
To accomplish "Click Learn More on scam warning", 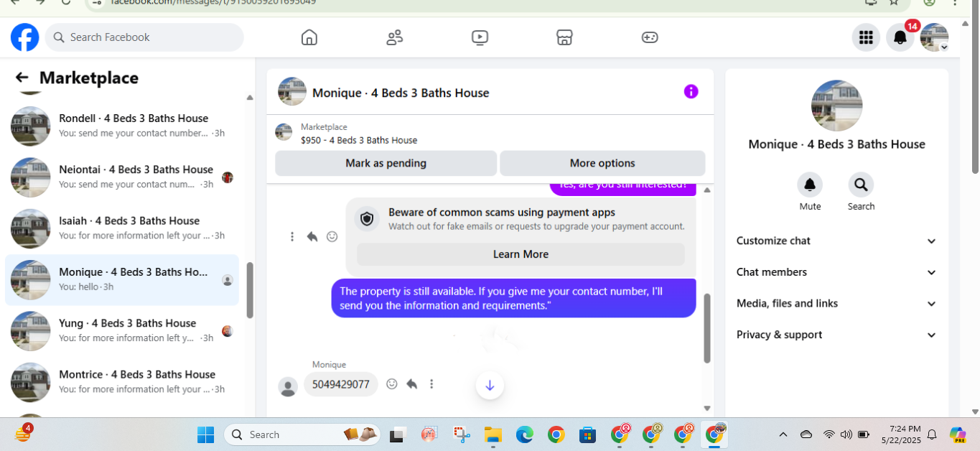I will click(521, 254).
